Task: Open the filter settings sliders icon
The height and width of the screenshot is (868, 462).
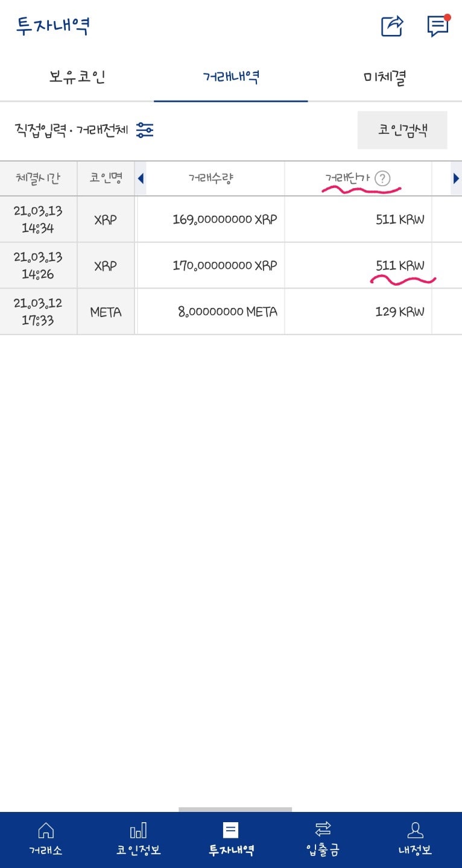Action: click(x=145, y=130)
